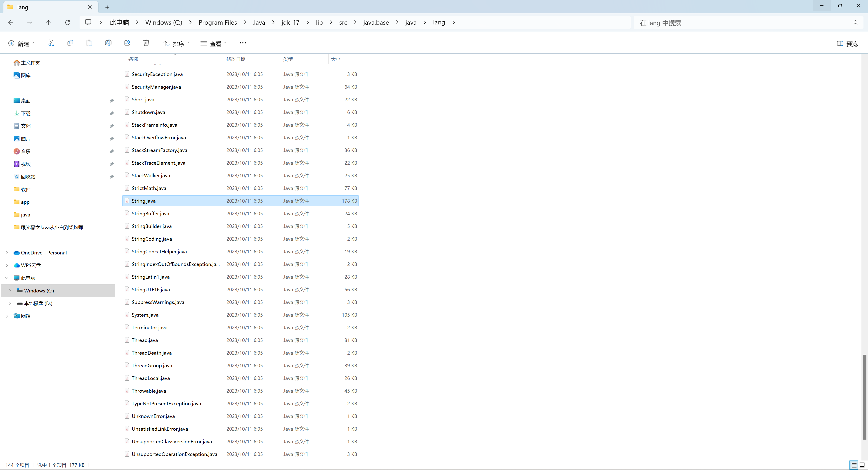868x470 pixels.
Task: Open the 新建 dropdown
Action: 21,43
